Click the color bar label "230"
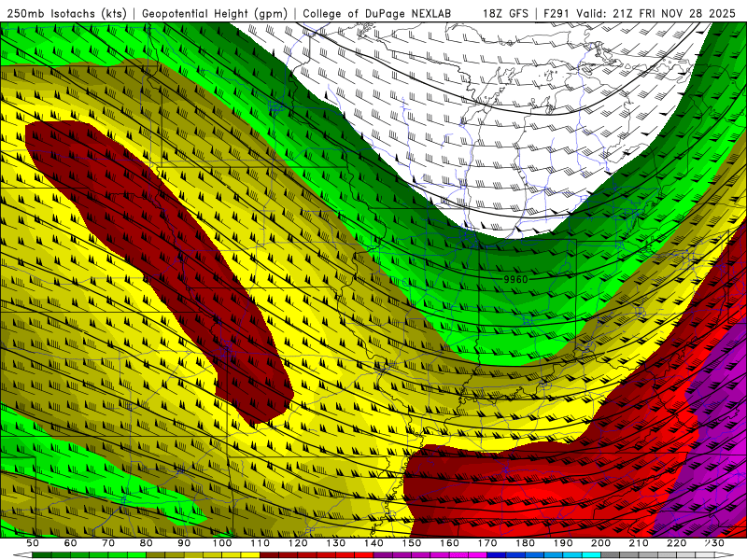The image size is (747, 560). (x=714, y=543)
